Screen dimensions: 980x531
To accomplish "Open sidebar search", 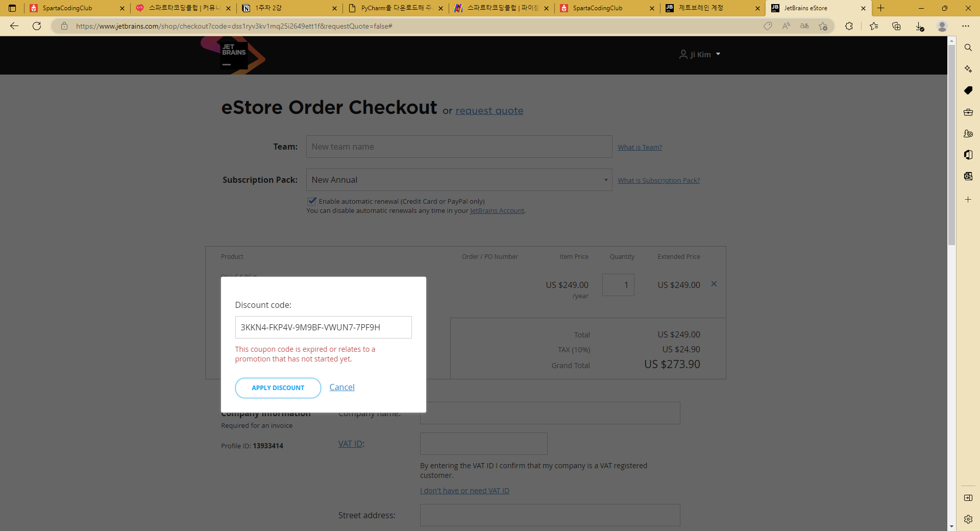I will click(968, 47).
